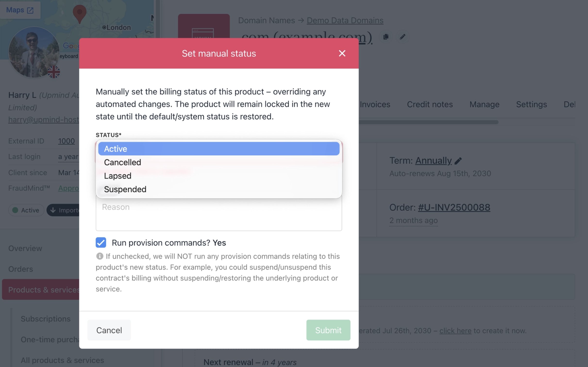The height and width of the screenshot is (367, 588).
Task: Click the domain product icon tile
Action: point(204,26)
